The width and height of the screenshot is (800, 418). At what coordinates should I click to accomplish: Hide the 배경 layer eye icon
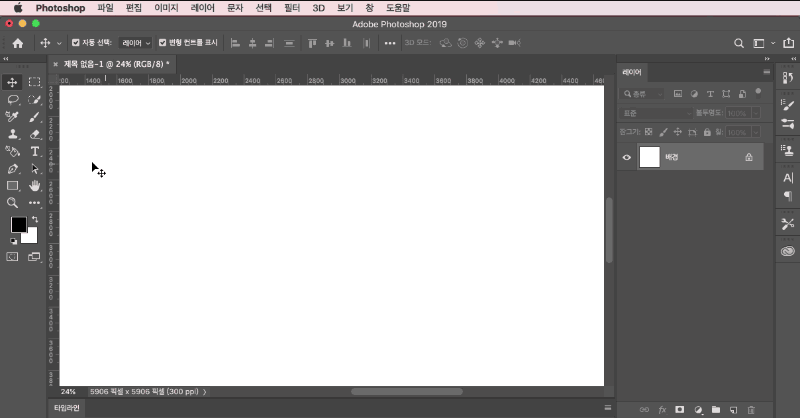click(627, 157)
